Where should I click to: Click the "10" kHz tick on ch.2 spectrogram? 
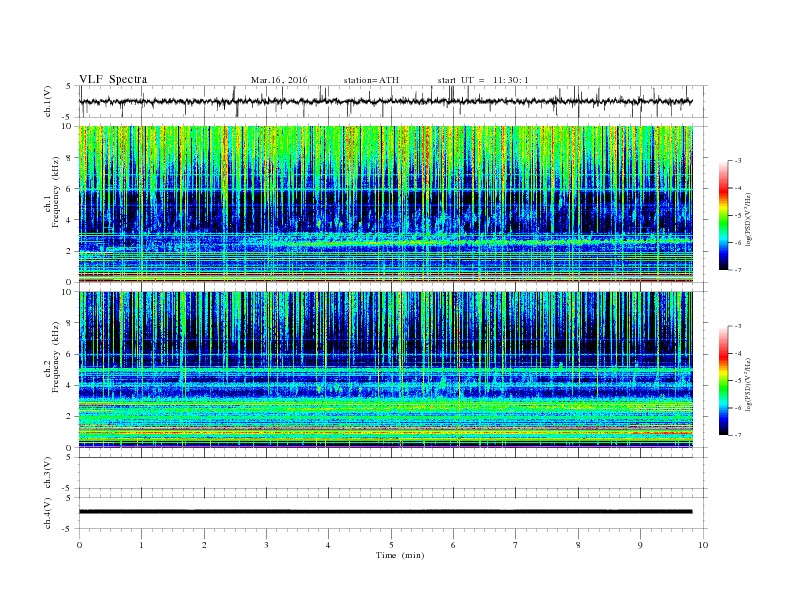click(x=67, y=292)
